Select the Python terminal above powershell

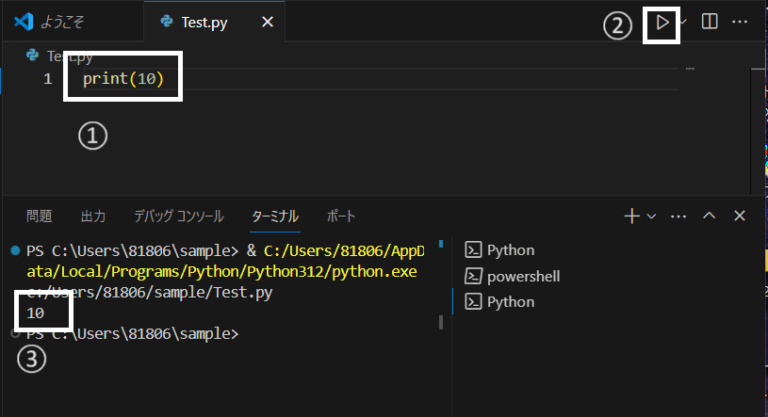pos(510,250)
